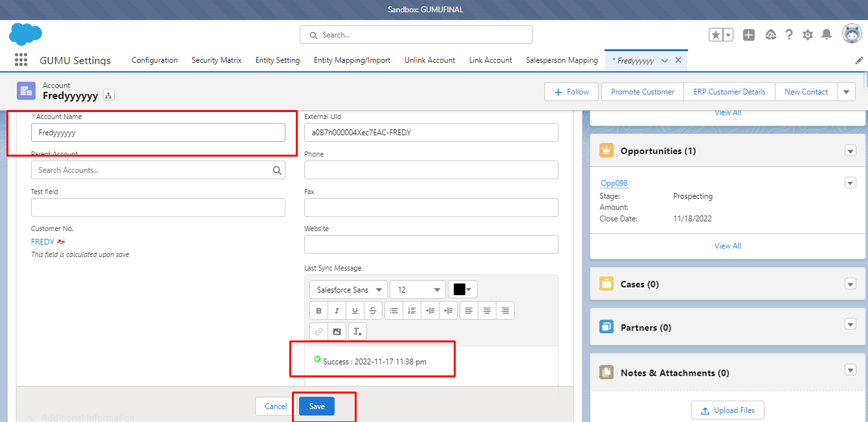This screenshot has height=422, width=868.
Task: Open the Trailhead guidance icon
Action: click(x=770, y=35)
